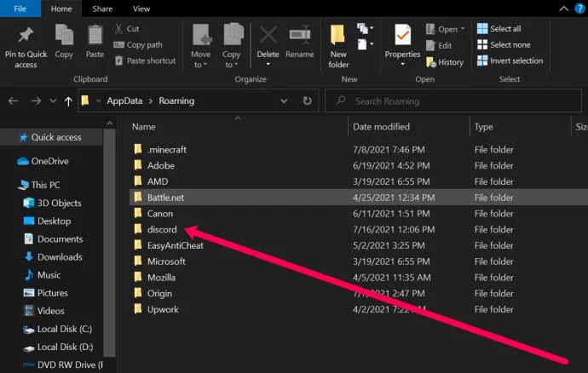Viewport: 588px width, 373px height.
Task: Open Desktop in sidebar
Action: (x=47, y=221)
